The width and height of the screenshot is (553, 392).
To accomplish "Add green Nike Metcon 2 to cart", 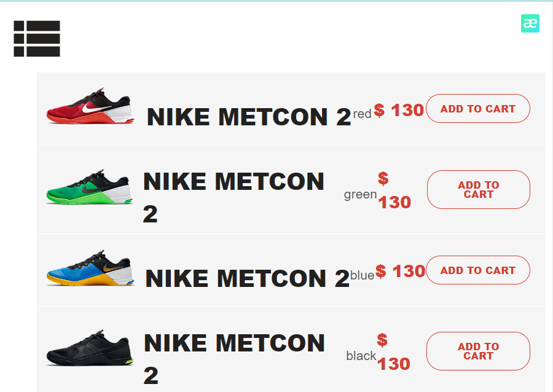I will 478,190.
